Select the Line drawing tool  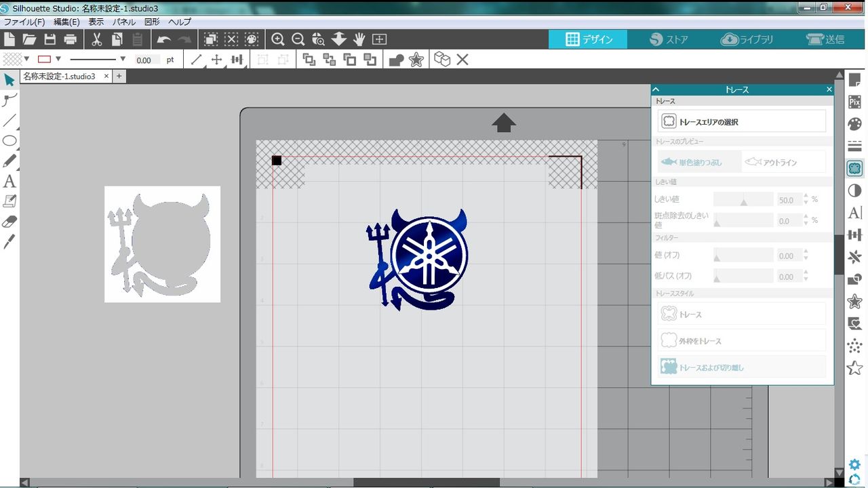[9, 121]
